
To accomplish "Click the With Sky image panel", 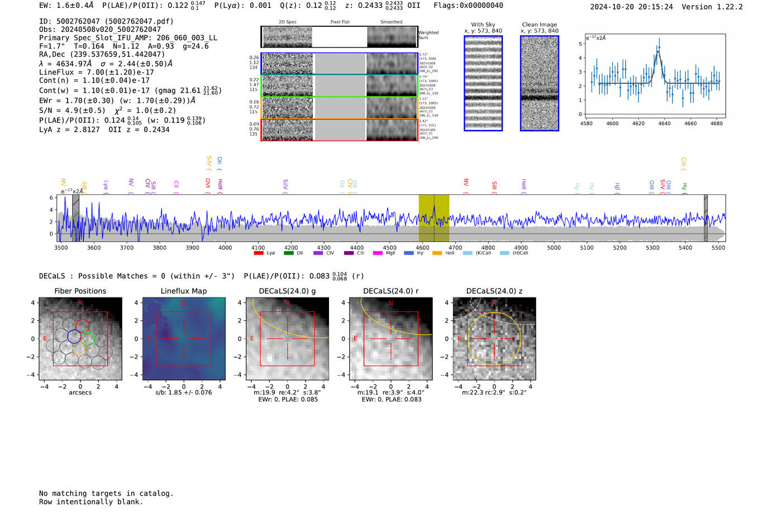I will click(483, 83).
